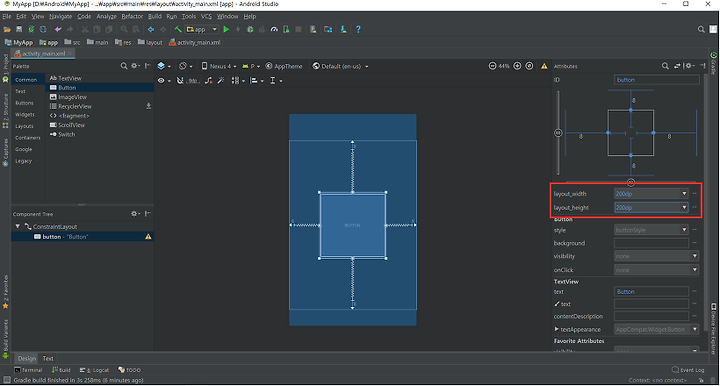Viewport: 720px width, 386px height.
Task: Click the Open folder icon in main toolbar
Action: 7,29
